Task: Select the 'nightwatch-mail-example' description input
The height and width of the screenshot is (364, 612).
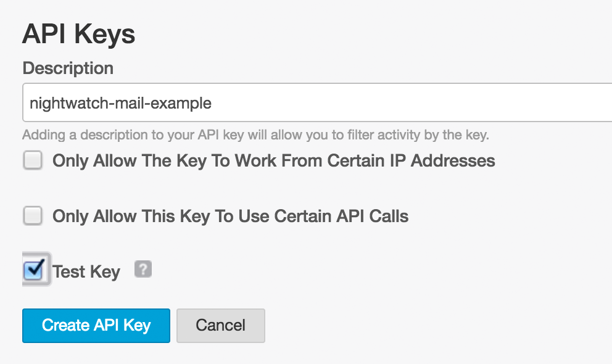Action: 247,102
